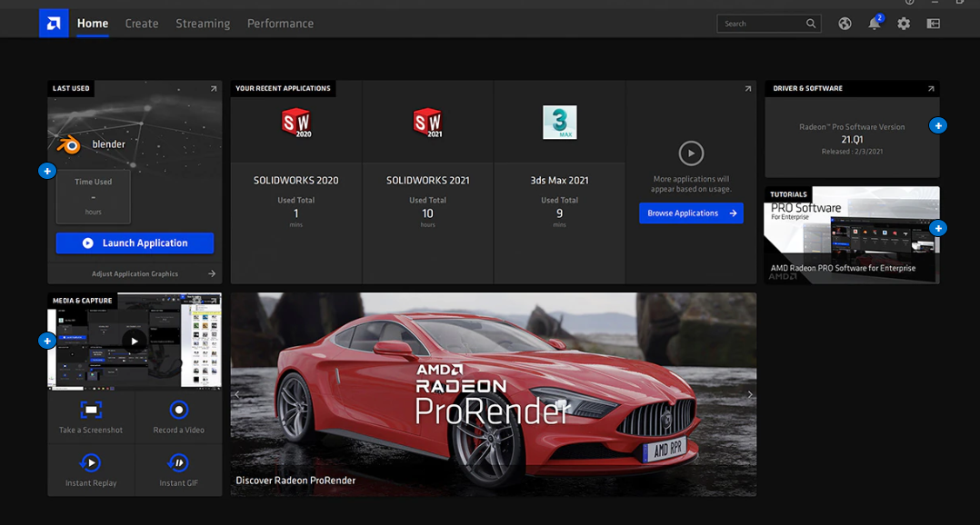Expand Your Recent Applications panel
Image resolution: width=980 pixels, height=525 pixels.
pyautogui.click(x=748, y=89)
